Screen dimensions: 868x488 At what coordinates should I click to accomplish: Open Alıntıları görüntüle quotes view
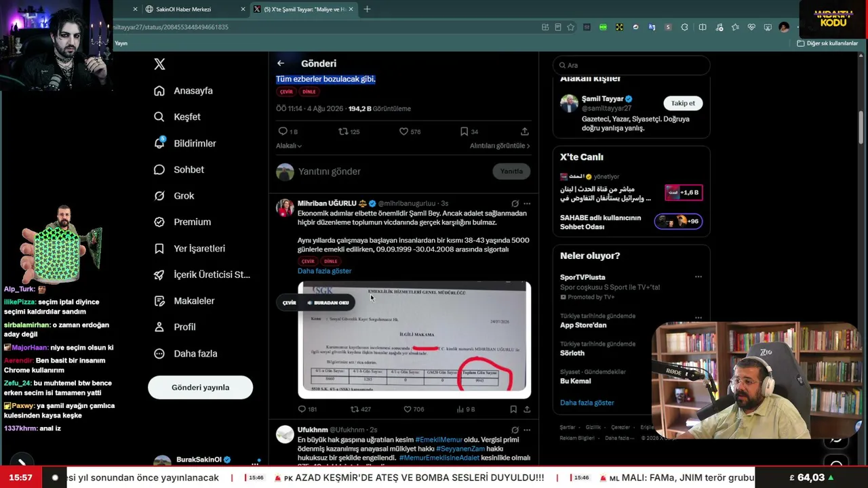pos(500,146)
